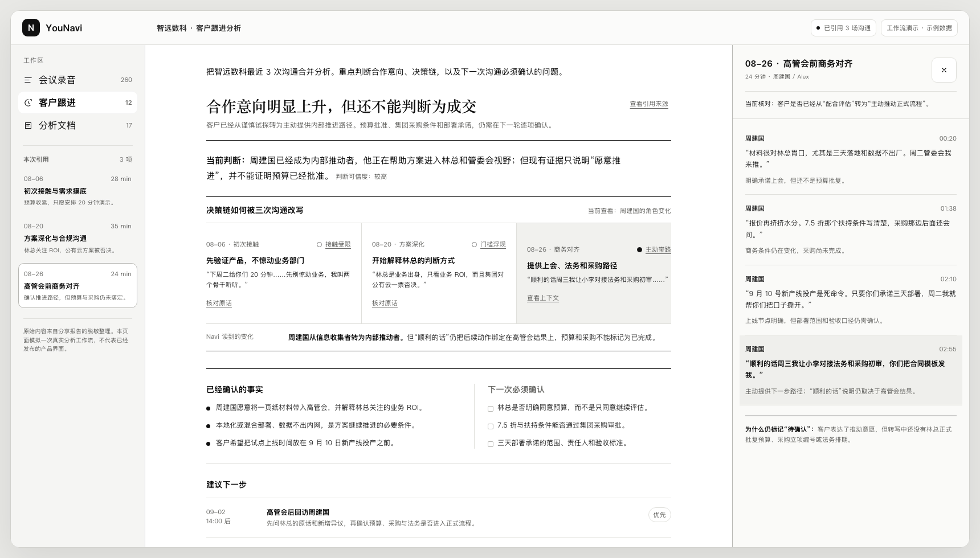Open 初次接触与需求摸底 reference card
This screenshot has height=558, width=980.
point(77,191)
